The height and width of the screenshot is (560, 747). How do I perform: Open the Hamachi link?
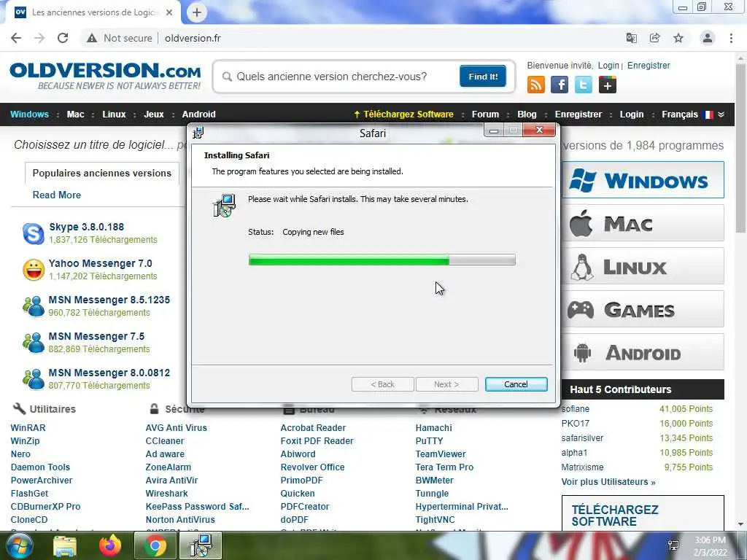click(433, 427)
